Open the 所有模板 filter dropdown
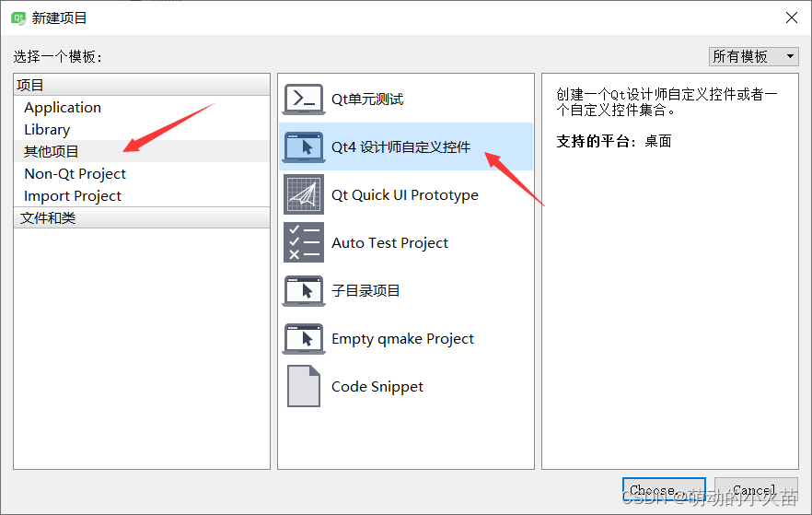812x515 pixels. coord(753,56)
